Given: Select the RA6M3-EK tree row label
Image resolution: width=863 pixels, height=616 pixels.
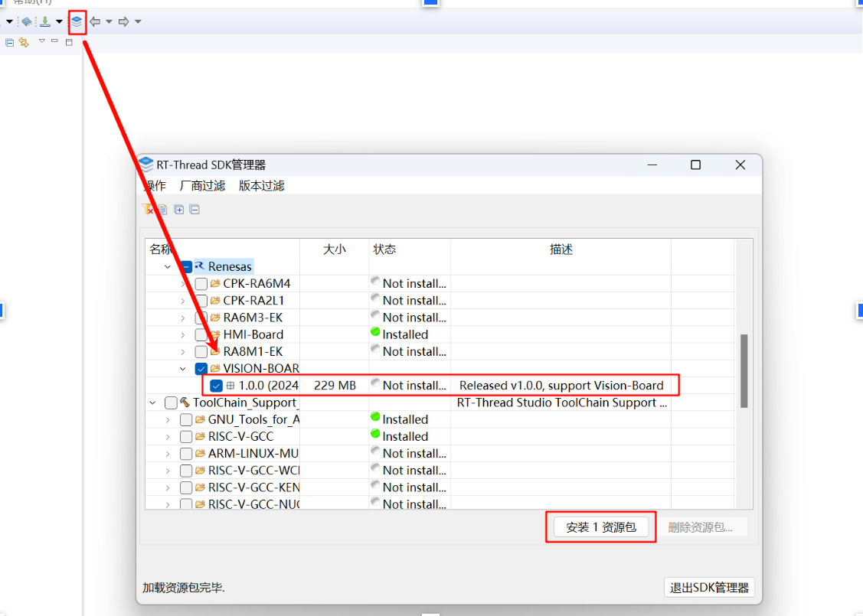Looking at the screenshot, I should click(253, 318).
